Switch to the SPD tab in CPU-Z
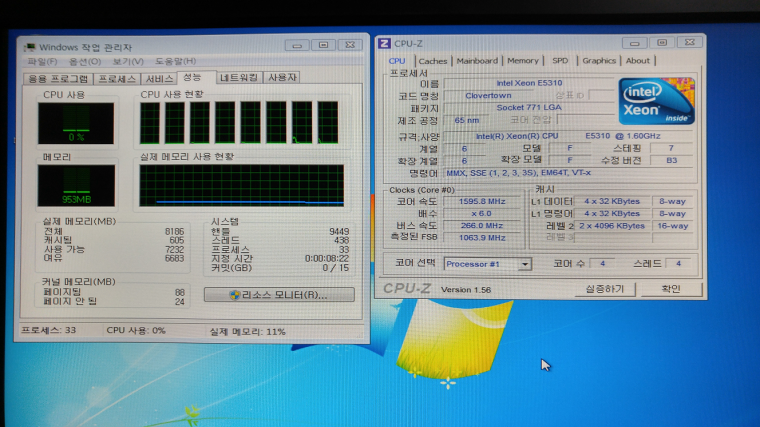This screenshot has height=427, width=760. coord(560,61)
